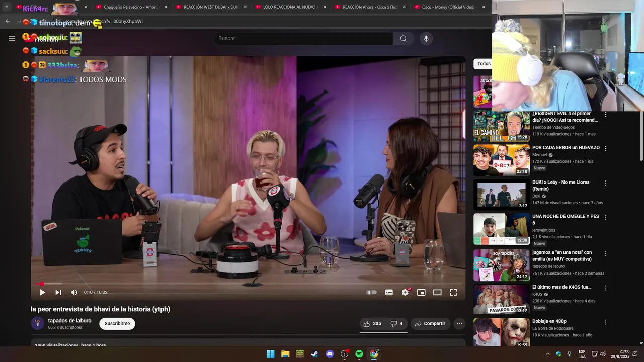Viewport: 644px width, 362px height.
Task: Play the video with the play button
Action: point(42,292)
